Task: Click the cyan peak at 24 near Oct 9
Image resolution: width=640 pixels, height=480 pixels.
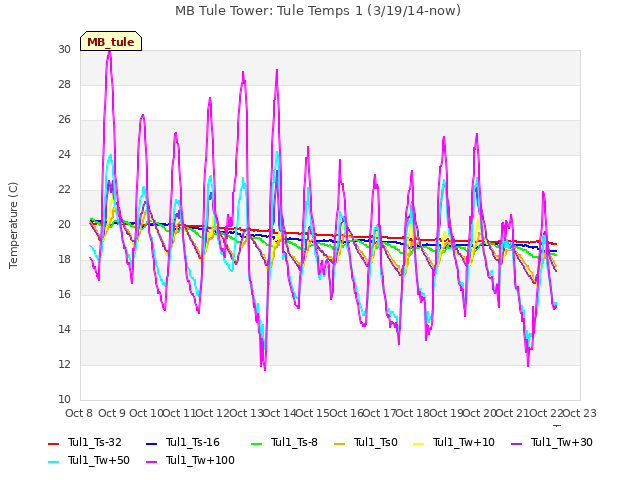Action: (110, 156)
